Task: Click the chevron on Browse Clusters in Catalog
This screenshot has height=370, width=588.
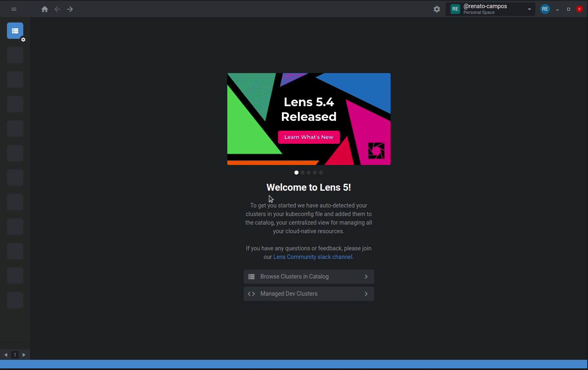Action: [x=366, y=276]
